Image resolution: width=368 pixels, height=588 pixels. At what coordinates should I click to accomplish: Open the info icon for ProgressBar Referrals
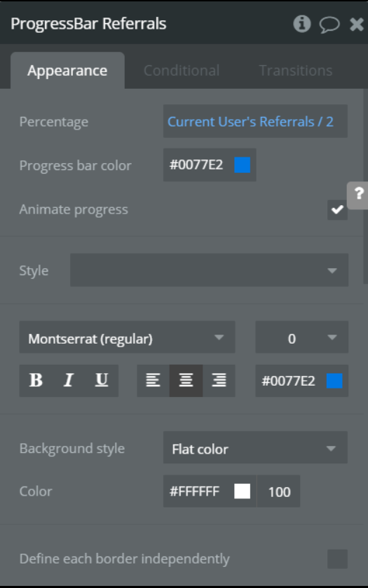302,24
